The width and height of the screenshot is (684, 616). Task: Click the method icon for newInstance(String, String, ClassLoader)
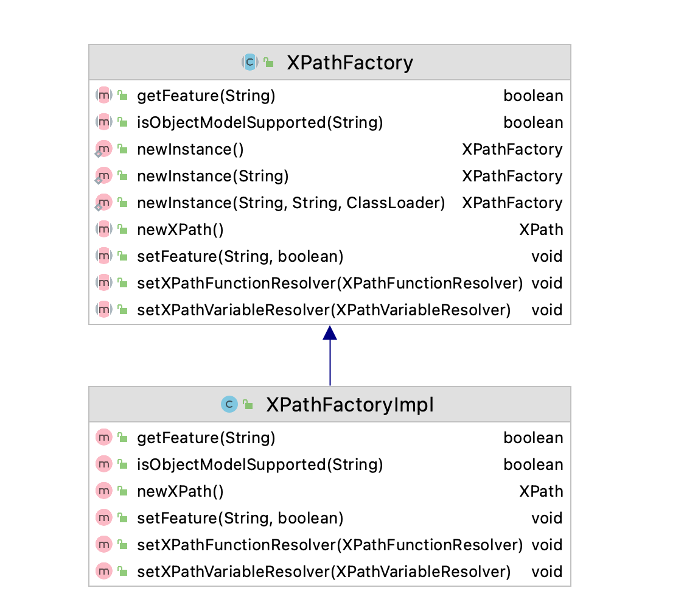click(x=104, y=203)
